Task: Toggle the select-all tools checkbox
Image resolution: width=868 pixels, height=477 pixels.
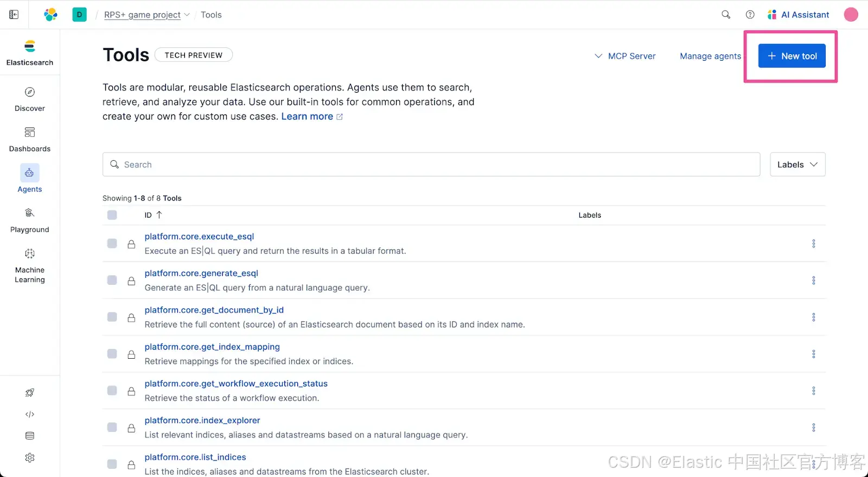Action: (112, 215)
